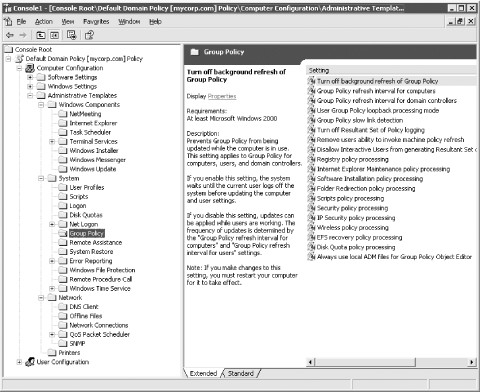Expand the Windows Settings node
The height and width of the screenshot is (392, 481).
click(x=30, y=87)
